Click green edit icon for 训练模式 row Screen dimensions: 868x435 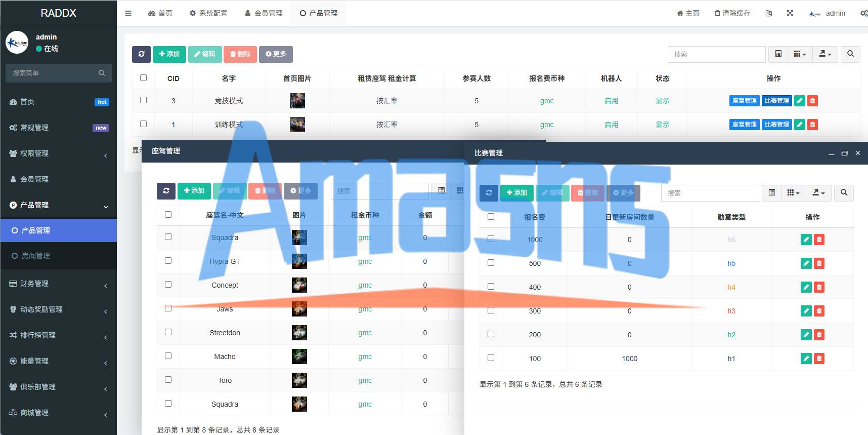(x=800, y=125)
